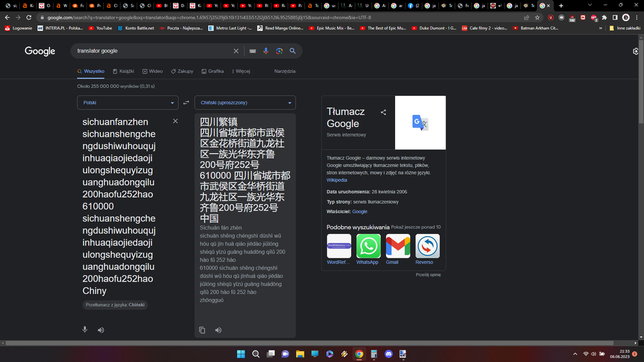This screenshot has height=362, width=644.
Task: Open File Explorer from taskbar
Action: tap(300, 354)
